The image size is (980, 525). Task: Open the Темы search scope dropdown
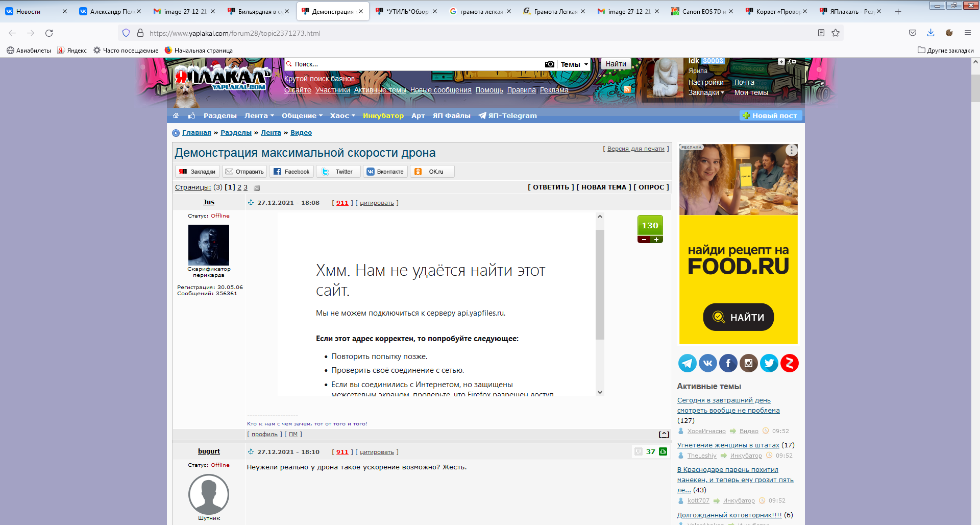(574, 64)
